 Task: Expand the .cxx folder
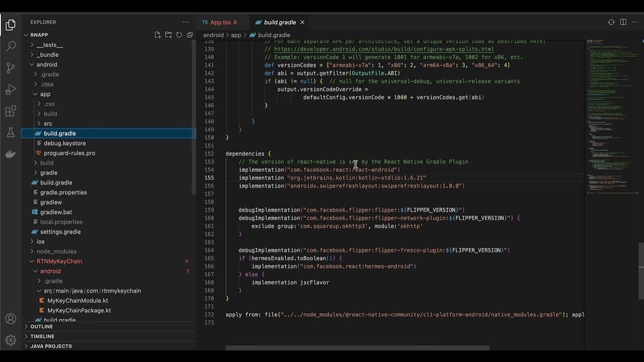tap(49, 104)
